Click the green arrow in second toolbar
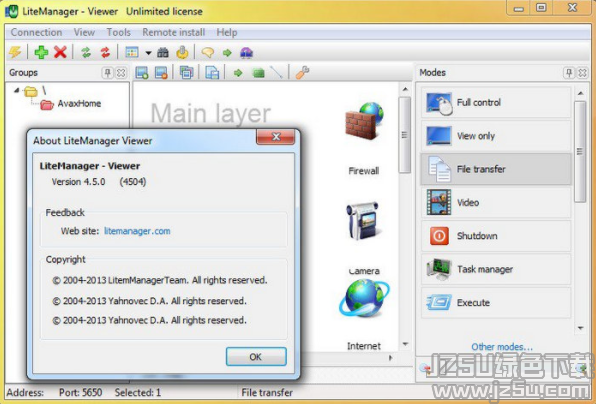 238,73
